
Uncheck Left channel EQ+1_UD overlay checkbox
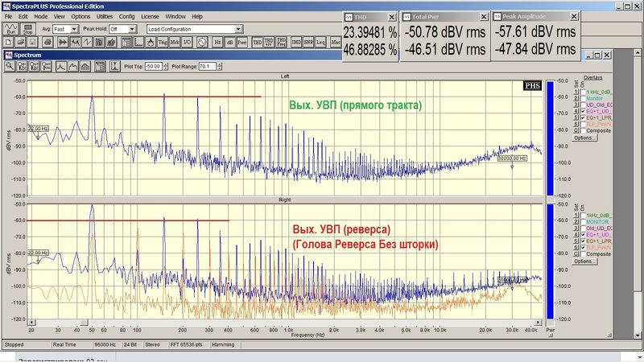coord(583,111)
